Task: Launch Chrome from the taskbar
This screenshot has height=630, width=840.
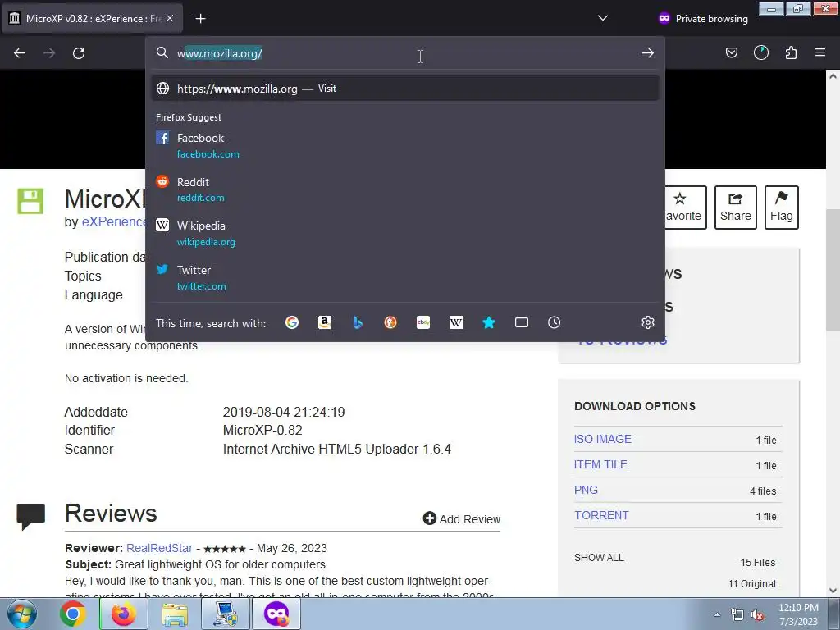Action: pos(73,614)
